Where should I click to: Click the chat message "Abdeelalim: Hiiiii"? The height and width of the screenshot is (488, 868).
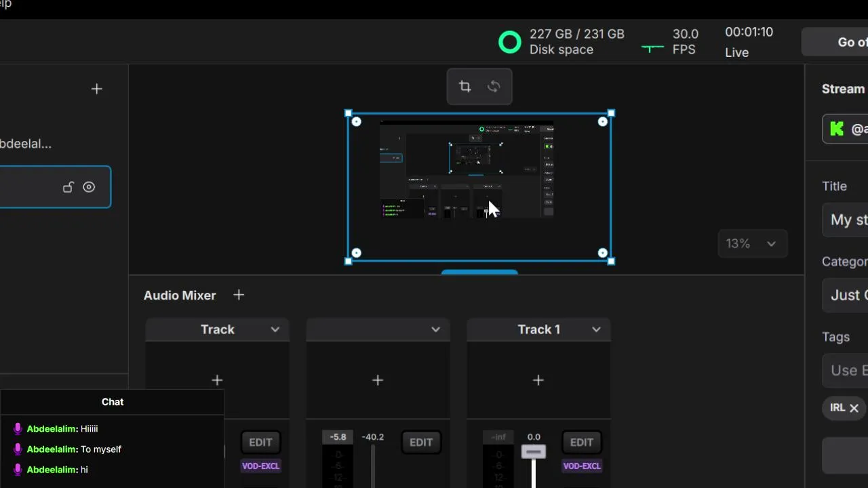(x=62, y=428)
